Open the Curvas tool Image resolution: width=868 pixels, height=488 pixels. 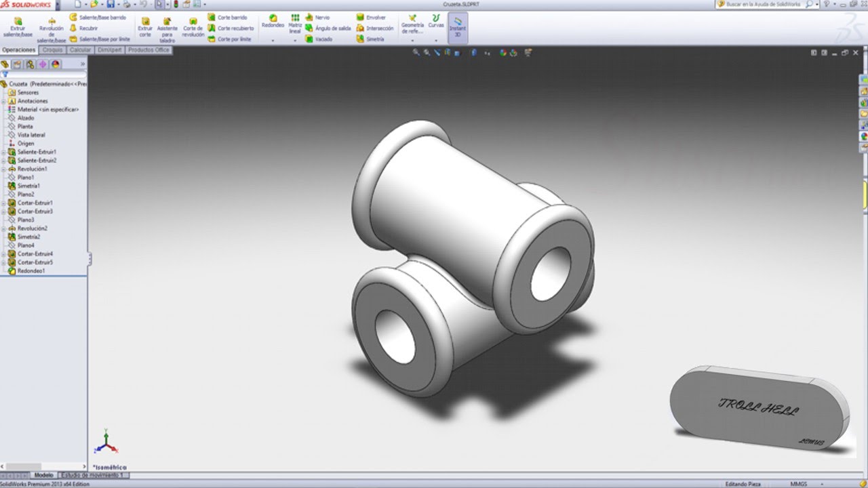pyautogui.click(x=436, y=21)
